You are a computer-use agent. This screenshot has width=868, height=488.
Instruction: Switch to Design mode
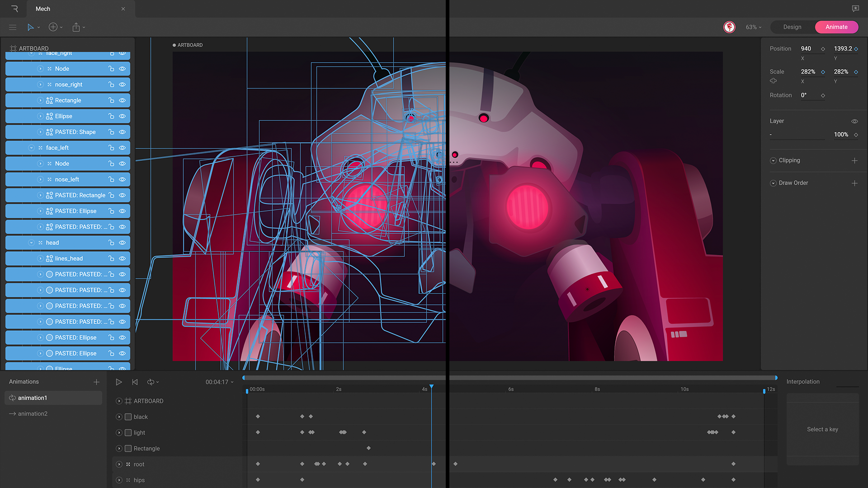[x=792, y=27]
